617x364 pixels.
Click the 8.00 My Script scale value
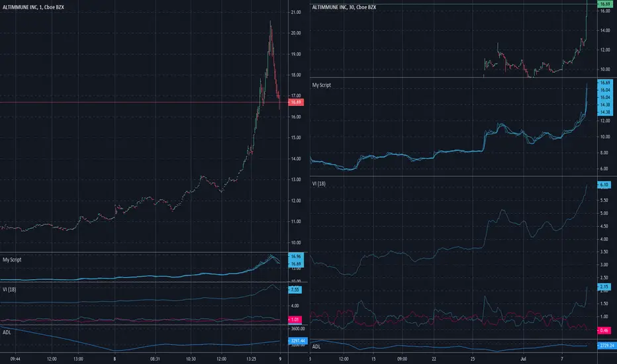(x=605, y=153)
